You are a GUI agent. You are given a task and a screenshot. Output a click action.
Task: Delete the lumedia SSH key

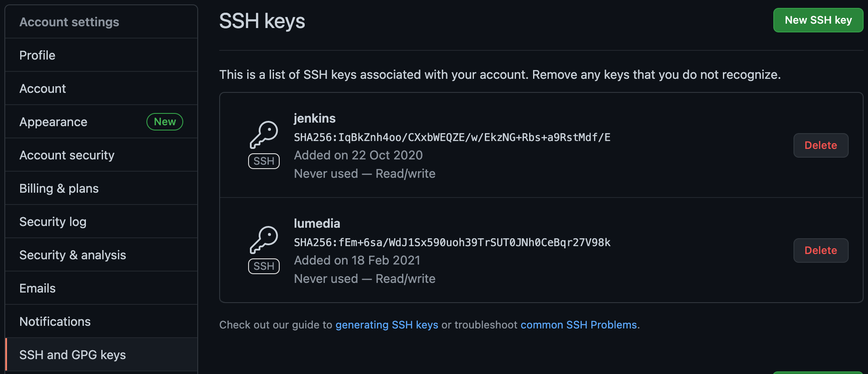coord(821,251)
